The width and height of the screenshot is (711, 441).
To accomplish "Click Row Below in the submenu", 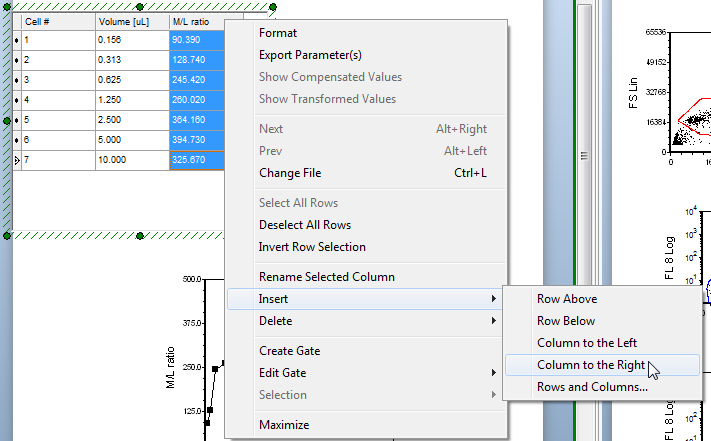I will [x=566, y=321].
